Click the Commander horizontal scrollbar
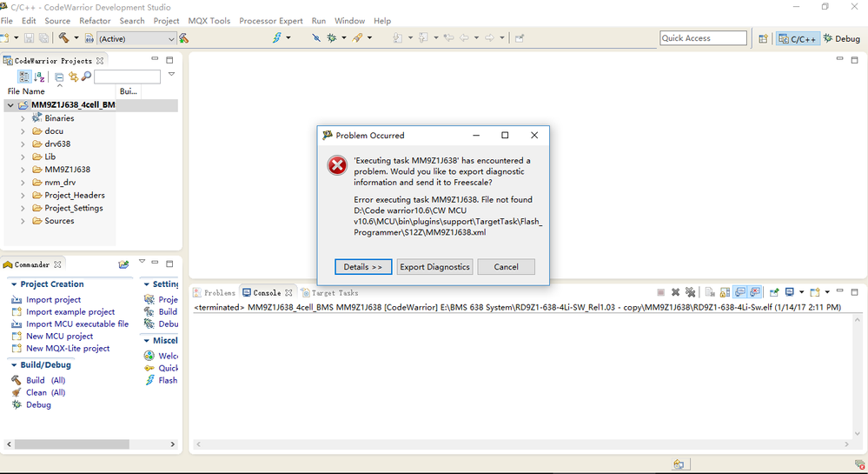868x474 pixels. click(x=90, y=444)
